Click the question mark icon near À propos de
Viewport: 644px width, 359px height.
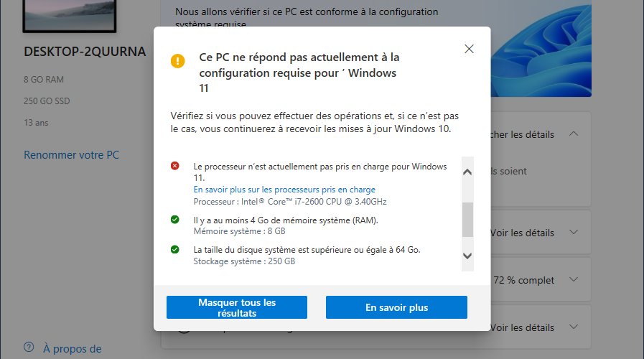[x=29, y=347]
